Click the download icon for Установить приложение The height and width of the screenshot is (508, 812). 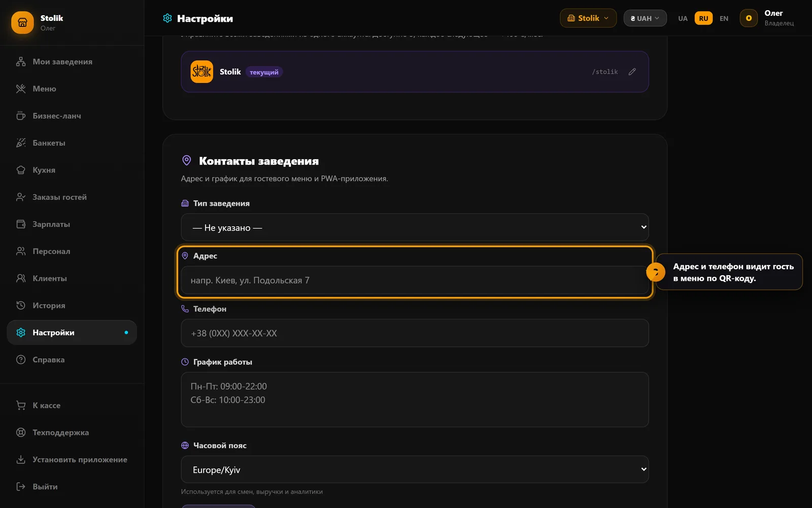click(x=21, y=460)
